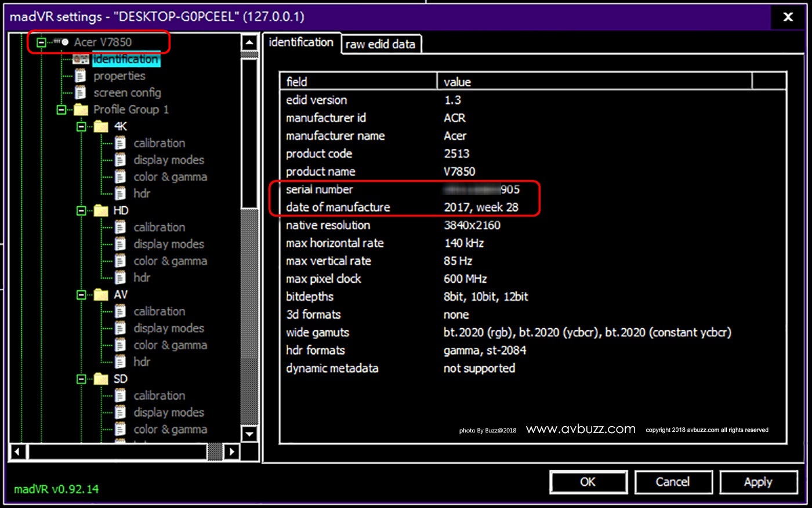Click the 4K profile folder icon
Image resolution: width=812 pixels, height=508 pixels.
coord(101,127)
